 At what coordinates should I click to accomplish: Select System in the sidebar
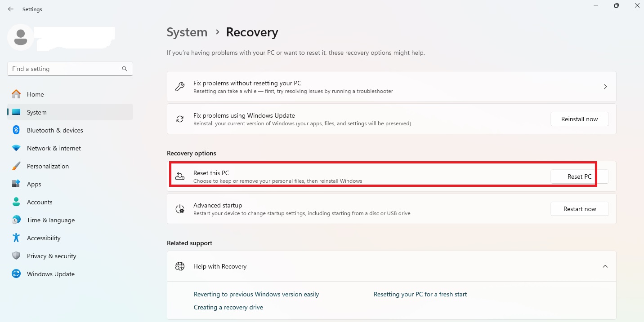click(70, 112)
